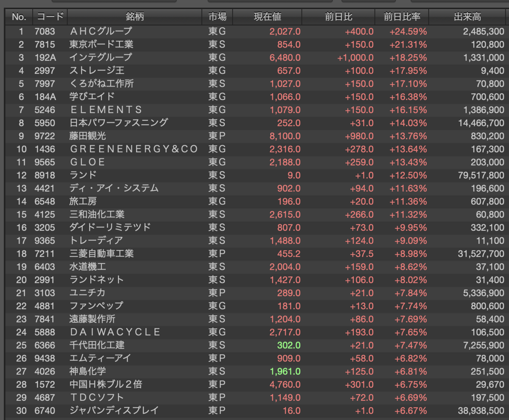
Task: Select 三菱自動車工業 stock name
Action: click(x=101, y=254)
